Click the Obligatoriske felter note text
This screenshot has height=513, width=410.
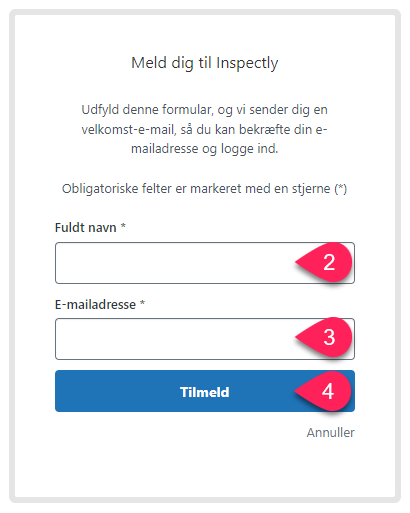204,189
